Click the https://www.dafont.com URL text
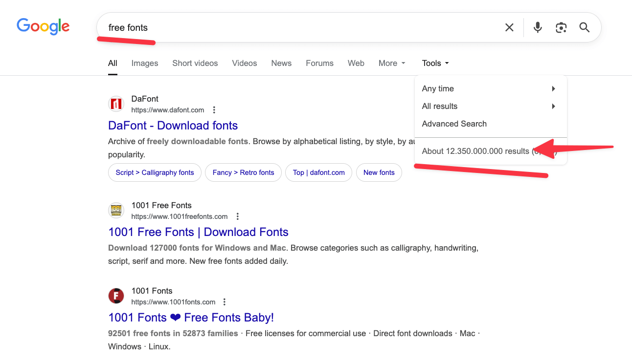This screenshot has height=364, width=632. point(168,110)
